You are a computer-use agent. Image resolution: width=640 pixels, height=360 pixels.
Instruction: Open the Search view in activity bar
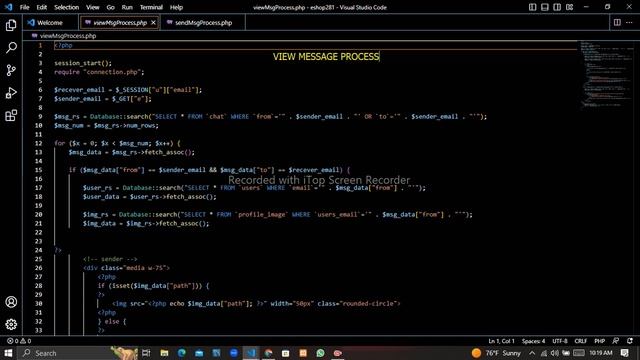(x=11, y=48)
